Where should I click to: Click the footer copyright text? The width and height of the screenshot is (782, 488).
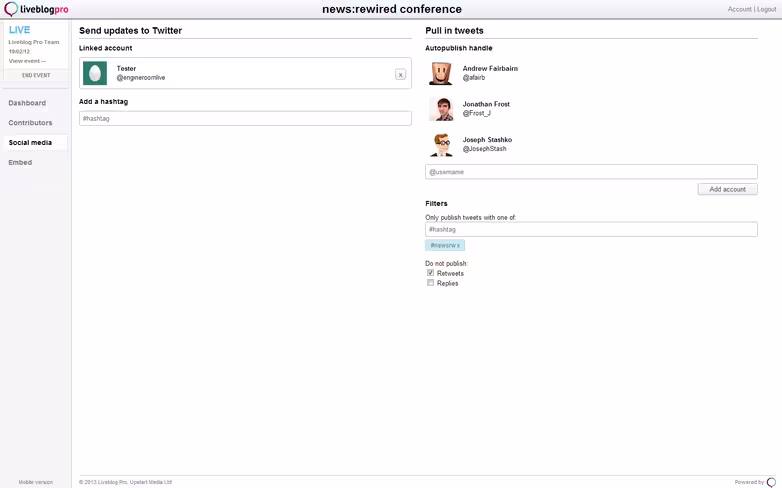point(125,482)
